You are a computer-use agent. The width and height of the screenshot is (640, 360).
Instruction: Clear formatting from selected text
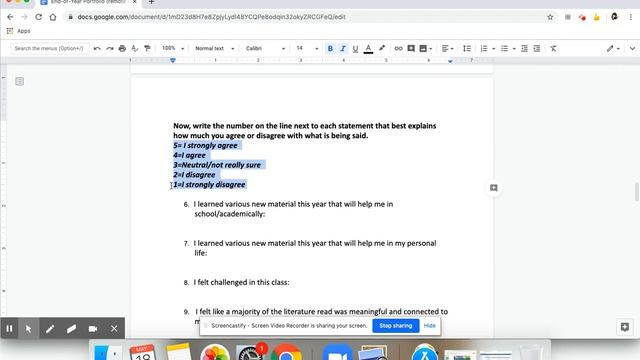553,49
